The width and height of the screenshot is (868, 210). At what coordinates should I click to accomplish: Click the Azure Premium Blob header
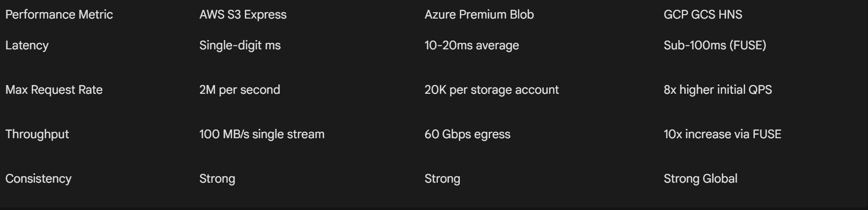coord(479,15)
